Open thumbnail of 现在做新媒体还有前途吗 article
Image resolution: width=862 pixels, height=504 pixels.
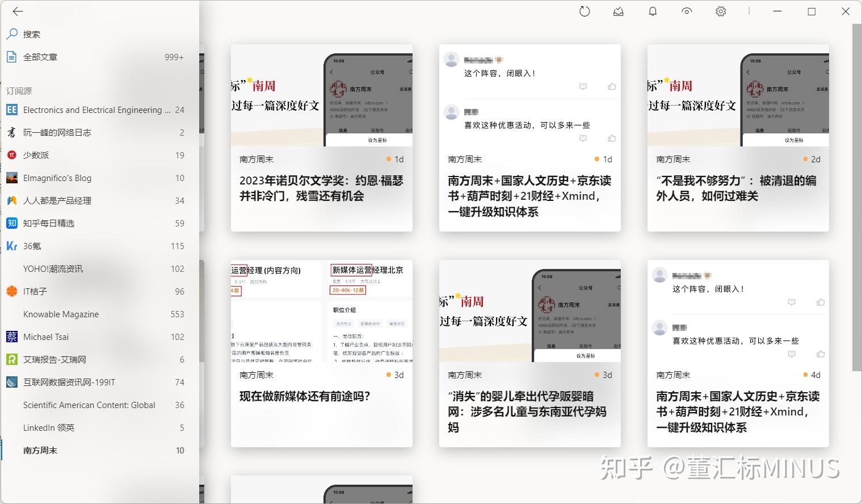pyautogui.click(x=322, y=311)
